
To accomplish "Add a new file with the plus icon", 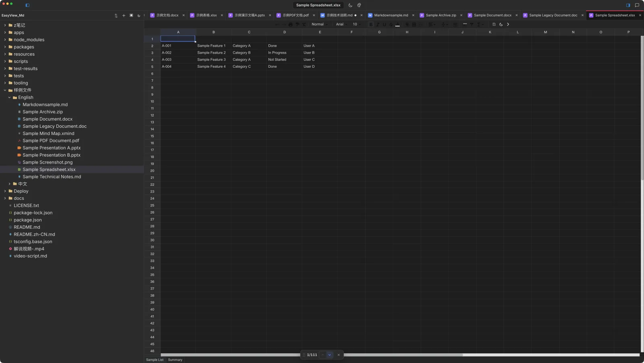I will 124,16.
